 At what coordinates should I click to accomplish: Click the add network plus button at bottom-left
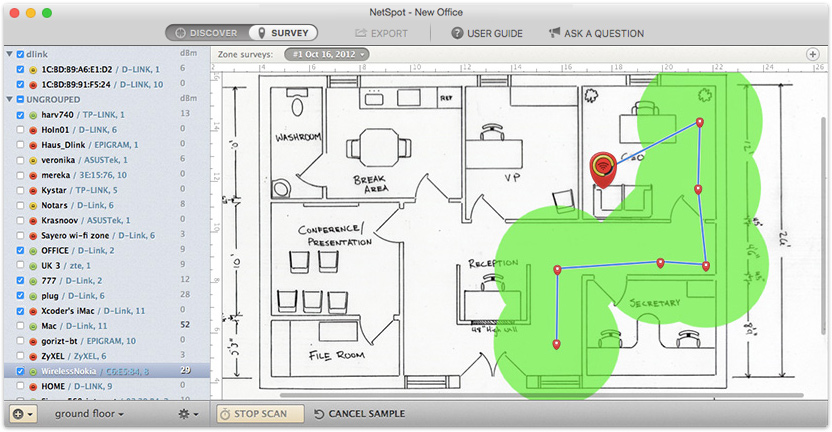pos(23,414)
